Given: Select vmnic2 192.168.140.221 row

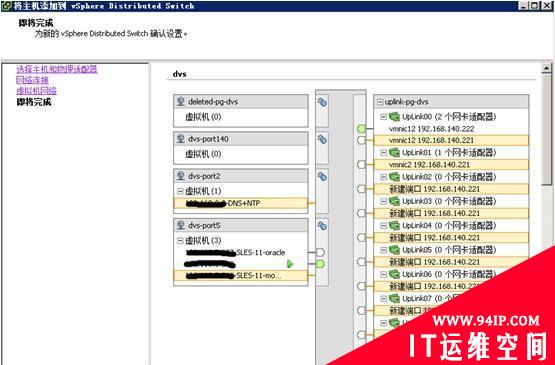Looking at the screenshot, I should tap(451, 165).
